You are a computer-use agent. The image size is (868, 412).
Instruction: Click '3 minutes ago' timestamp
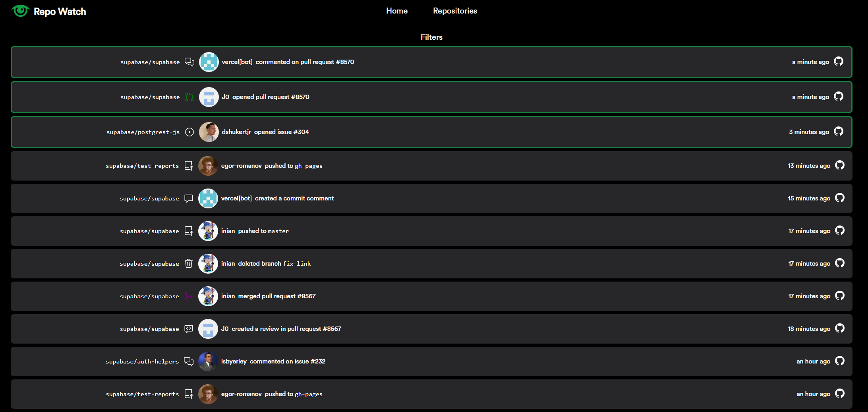point(809,132)
